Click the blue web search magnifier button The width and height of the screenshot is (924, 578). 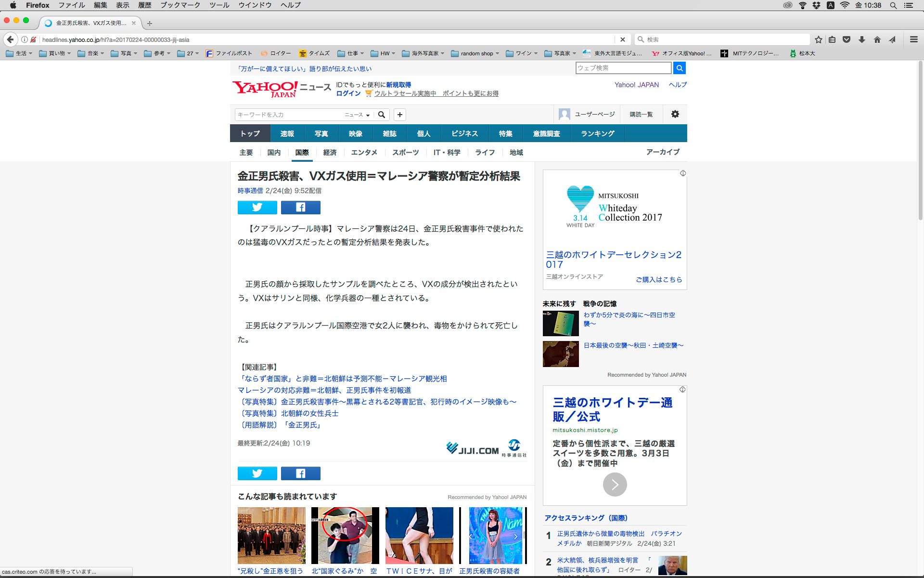679,68
